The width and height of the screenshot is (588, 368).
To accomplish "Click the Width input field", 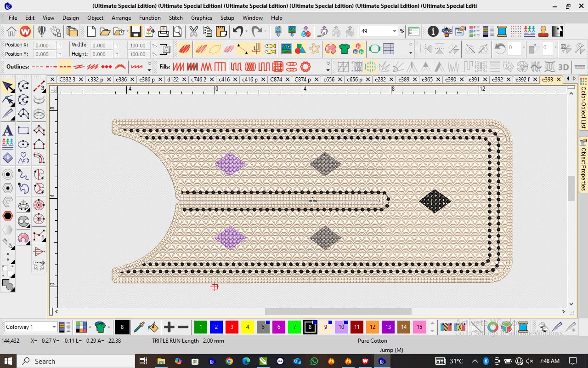I will point(101,45).
